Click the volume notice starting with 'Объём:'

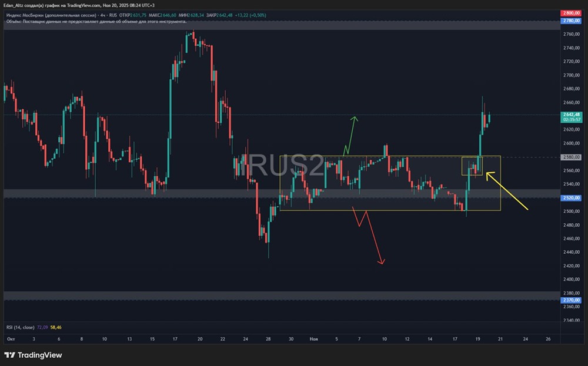[96, 21]
